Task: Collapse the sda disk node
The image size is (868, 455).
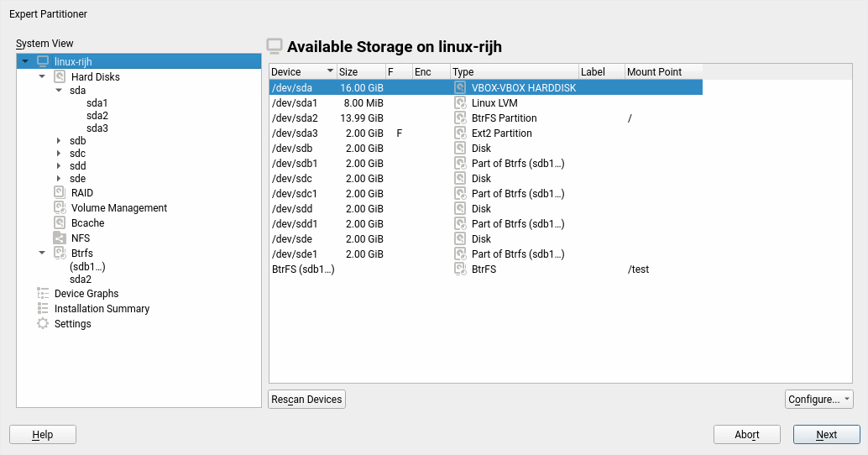Action: click(x=59, y=90)
